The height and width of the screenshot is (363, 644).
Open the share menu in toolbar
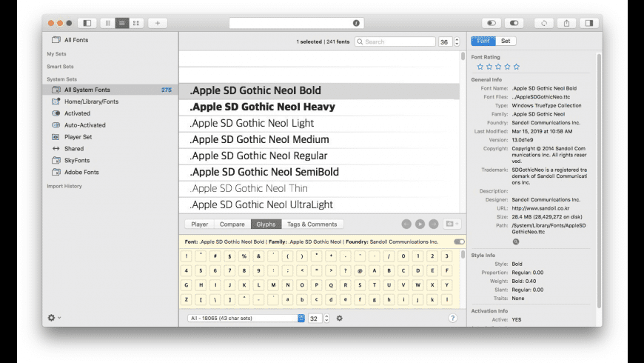click(566, 23)
